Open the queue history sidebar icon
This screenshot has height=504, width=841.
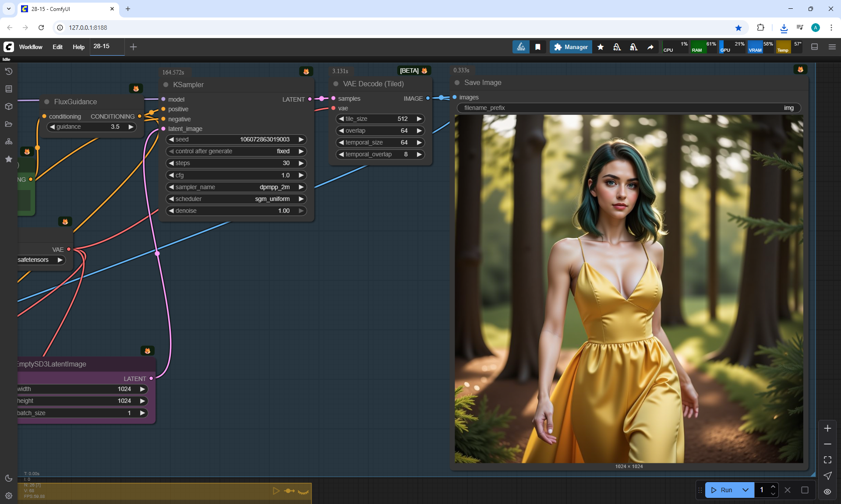pos(8,71)
